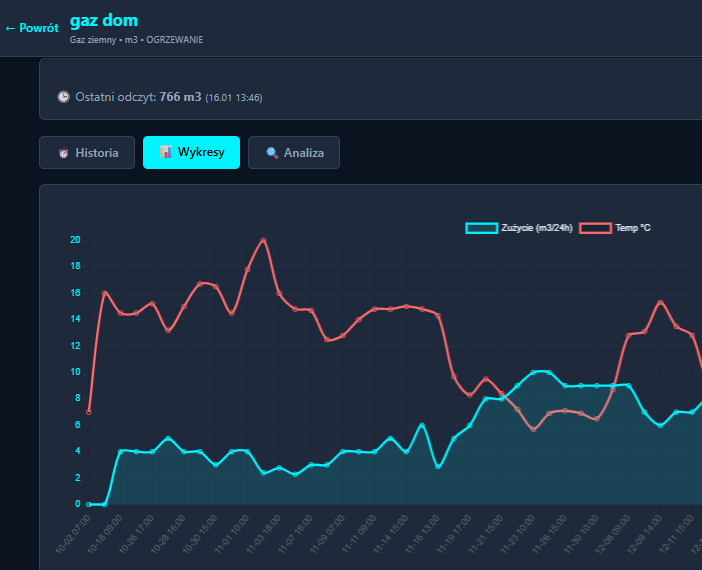This screenshot has width=702, height=570.
Task: Click the magnifier icon on Analiza
Action: pos(272,153)
